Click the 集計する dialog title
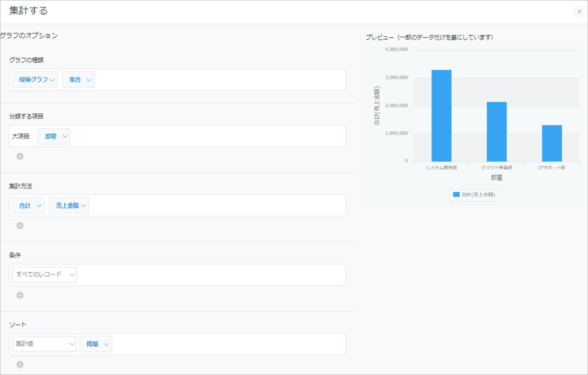Image resolution: width=588 pixels, height=375 pixels. click(x=28, y=11)
